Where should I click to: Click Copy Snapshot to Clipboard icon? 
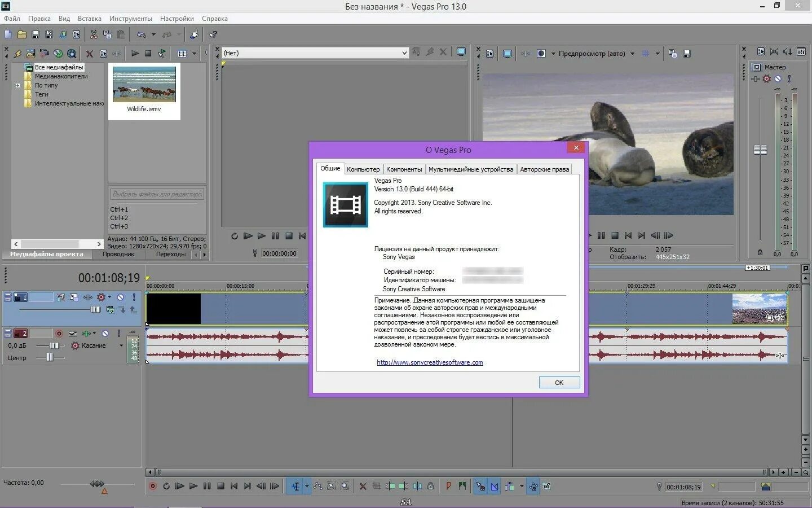[673, 54]
